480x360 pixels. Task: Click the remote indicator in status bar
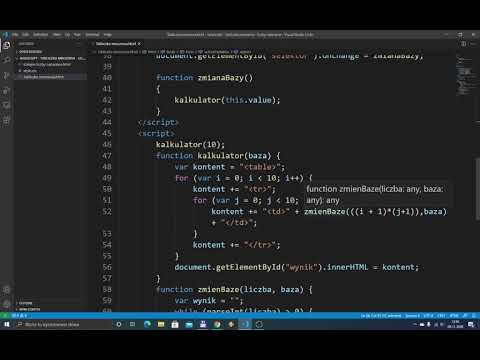pyautogui.click(x=5, y=315)
